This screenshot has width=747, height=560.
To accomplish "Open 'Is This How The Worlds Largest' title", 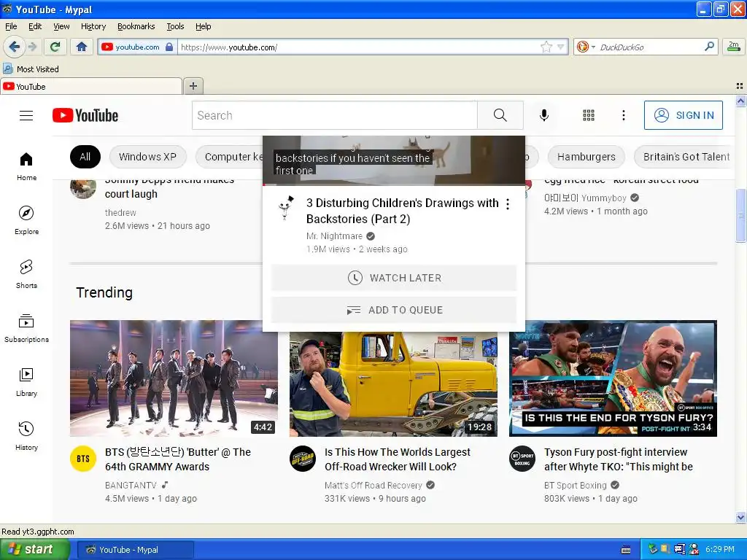I will pos(398,459).
